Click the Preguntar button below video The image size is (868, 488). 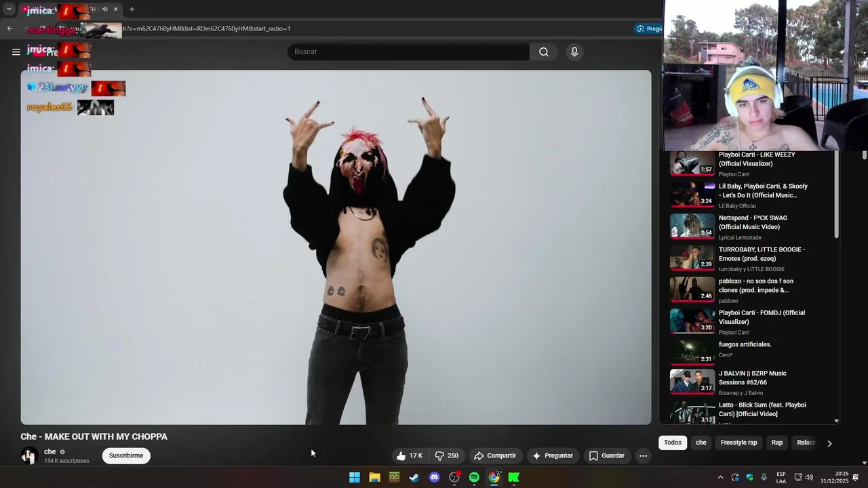553,455
